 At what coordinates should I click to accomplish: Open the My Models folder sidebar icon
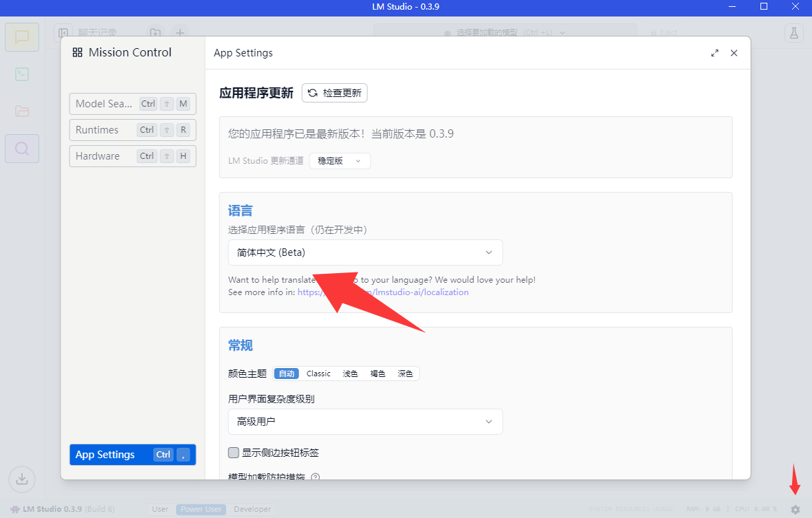pos(22,111)
